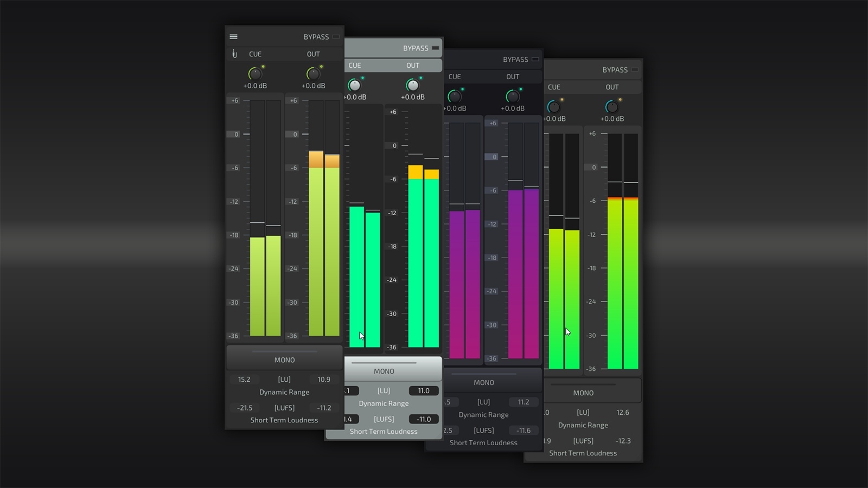Toggle BYPASS on the panel showing 12.6 LU
Screen dimensions: 868x488
click(634, 70)
